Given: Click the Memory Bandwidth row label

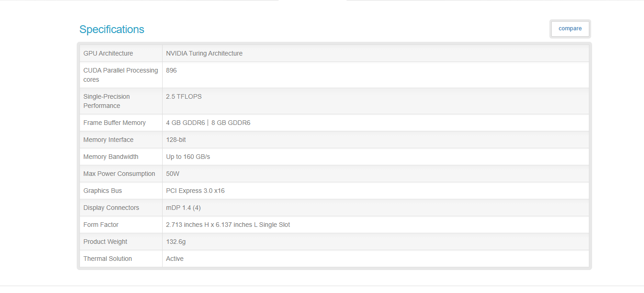Looking at the screenshot, I should [111, 157].
